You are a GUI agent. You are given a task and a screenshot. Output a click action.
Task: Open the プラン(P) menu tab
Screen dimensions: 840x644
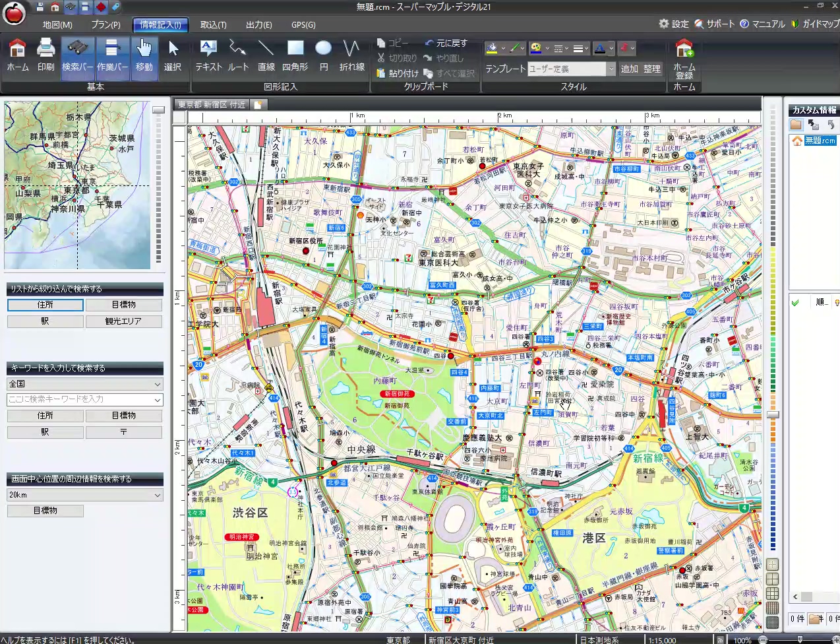coord(105,24)
